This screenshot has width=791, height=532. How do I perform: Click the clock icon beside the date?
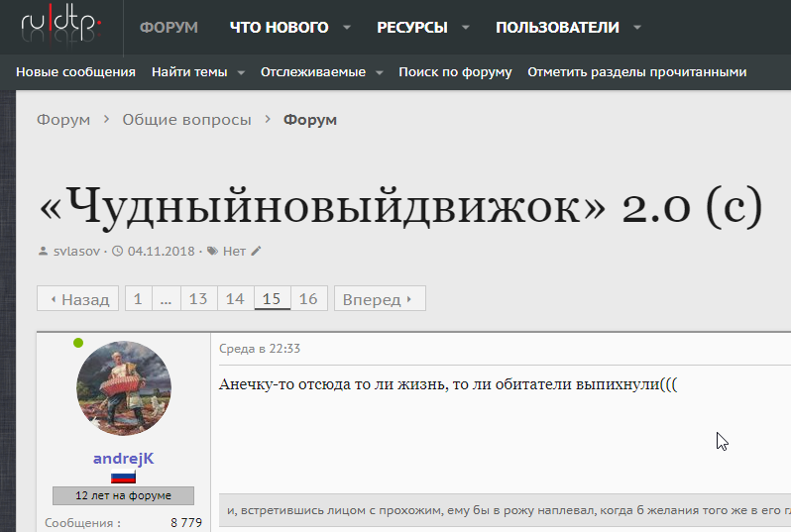point(117,251)
